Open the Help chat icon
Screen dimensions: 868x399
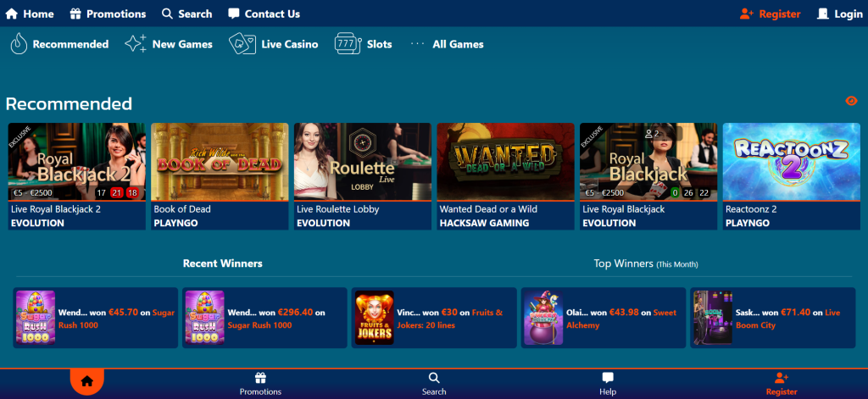608,379
